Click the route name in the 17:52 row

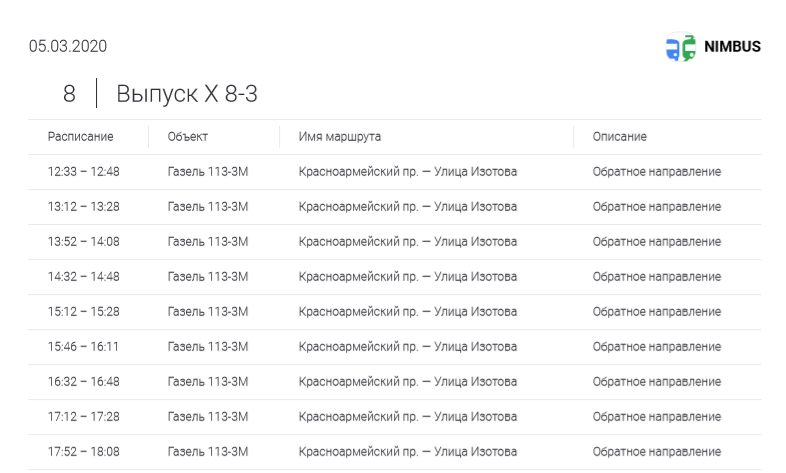(408, 452)
